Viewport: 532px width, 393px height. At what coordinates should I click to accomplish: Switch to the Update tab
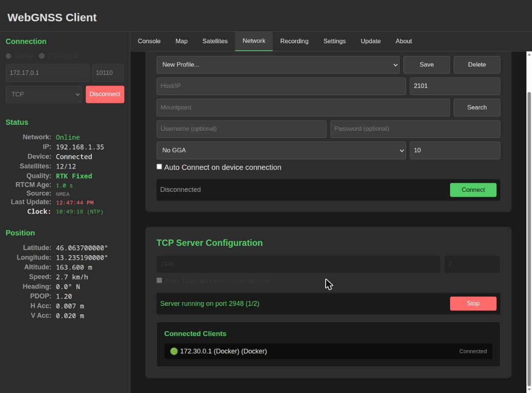pyautogui.click(x=370, y=41)
